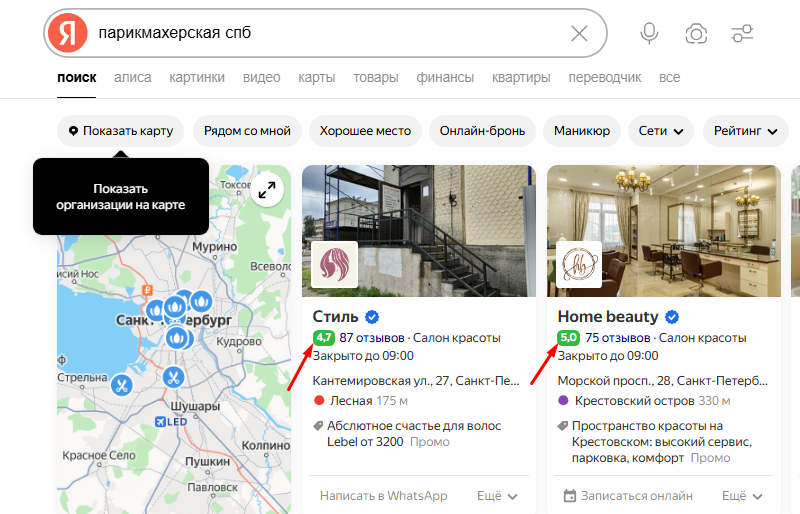This screenshot has width=800, height=514.
Task: Apply the Онлайн-бронь filter
Action: click(482, 131)
